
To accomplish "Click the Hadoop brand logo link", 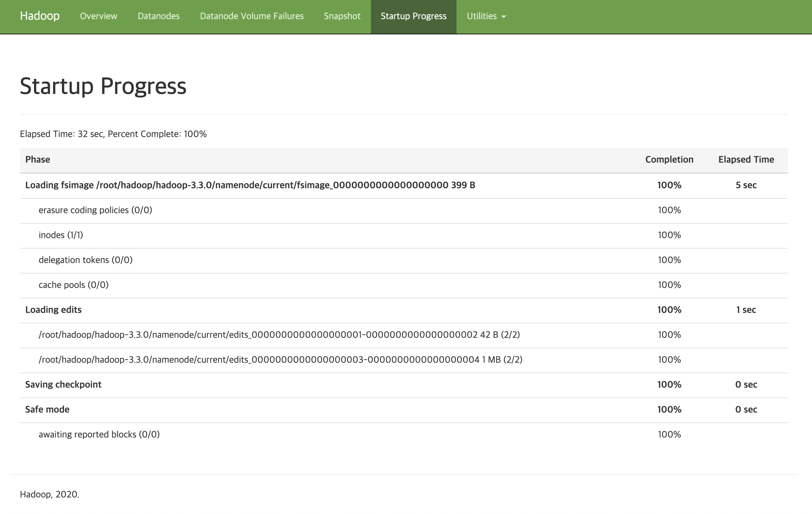I will [40, 16].
